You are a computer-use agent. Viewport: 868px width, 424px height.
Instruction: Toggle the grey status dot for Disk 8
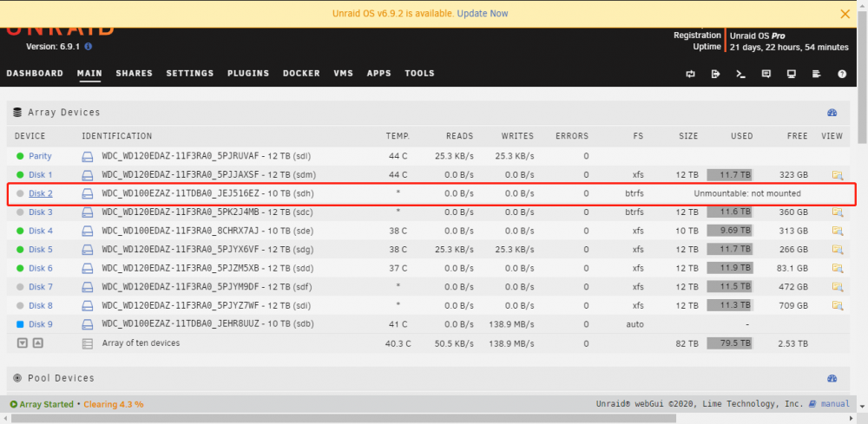(x=21, y=306)
